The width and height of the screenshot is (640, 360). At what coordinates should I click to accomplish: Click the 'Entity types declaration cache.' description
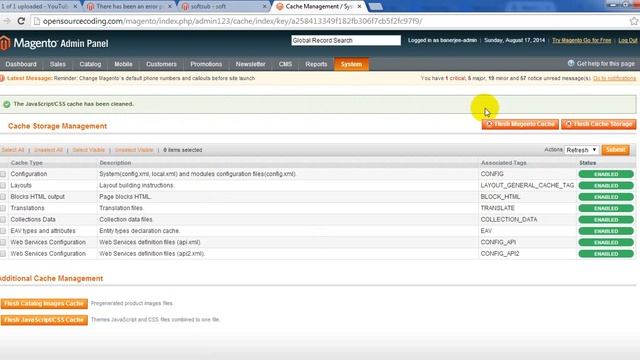point(140,231)
